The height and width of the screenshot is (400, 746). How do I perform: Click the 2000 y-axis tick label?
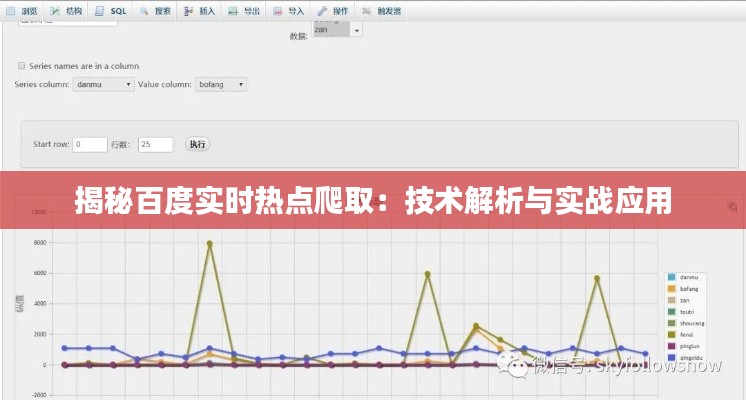[x=40, y=334]
